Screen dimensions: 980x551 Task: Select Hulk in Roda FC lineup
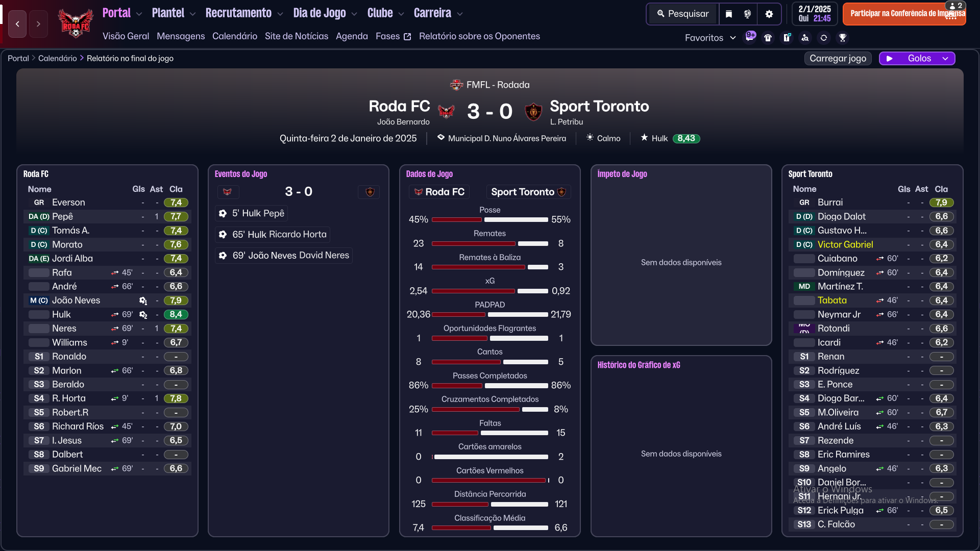point(61,315)
